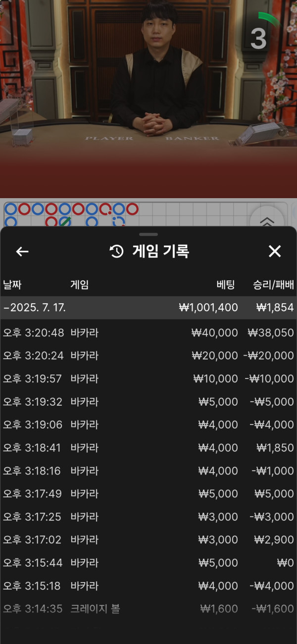This screenshot has height=644, width=297.
Task: Collapse the 2025. 7. 17. date group
Action: 35,308
